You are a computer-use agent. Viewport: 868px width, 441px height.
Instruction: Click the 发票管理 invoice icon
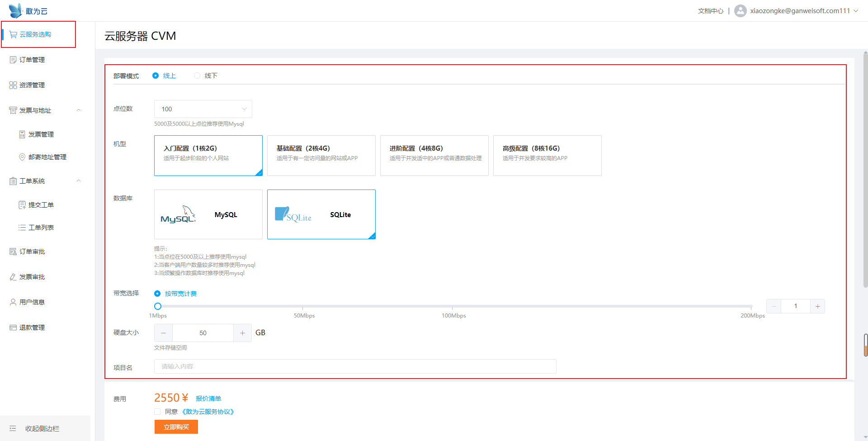click(22, 134)
